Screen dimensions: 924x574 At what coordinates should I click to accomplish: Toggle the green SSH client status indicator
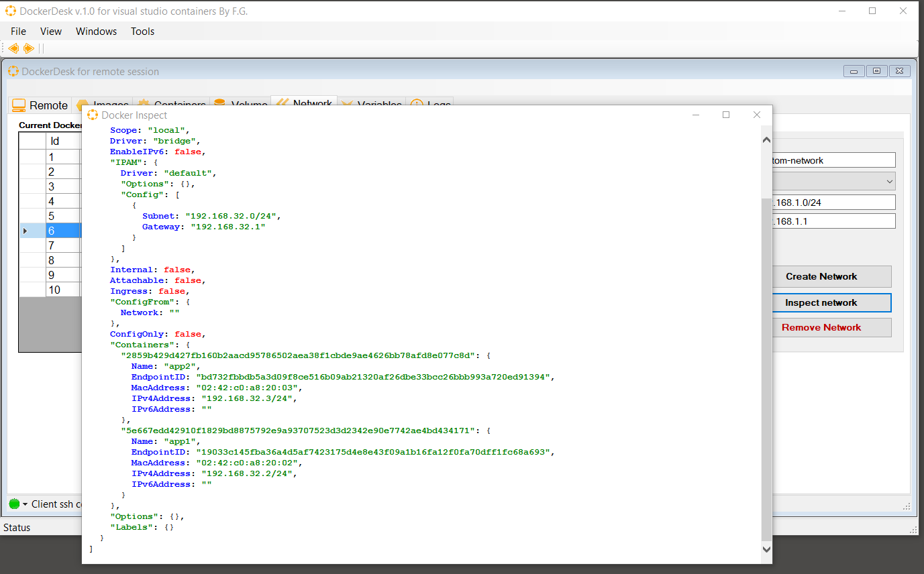pyautogui.click(x=14, y=504)
